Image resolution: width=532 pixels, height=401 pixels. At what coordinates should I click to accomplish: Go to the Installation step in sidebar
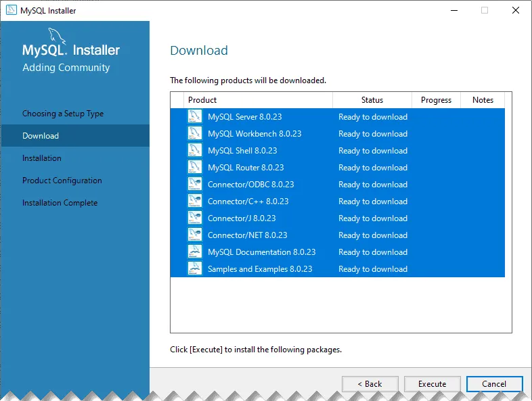pos(42,158)
